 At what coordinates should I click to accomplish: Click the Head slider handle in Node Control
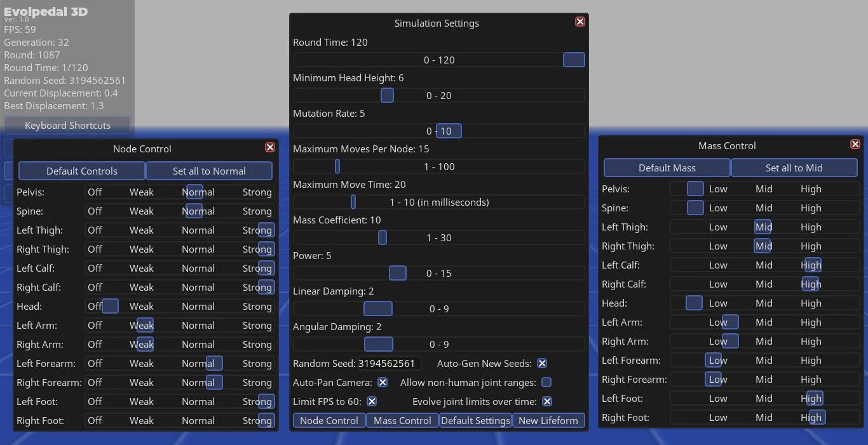(111, 306)
